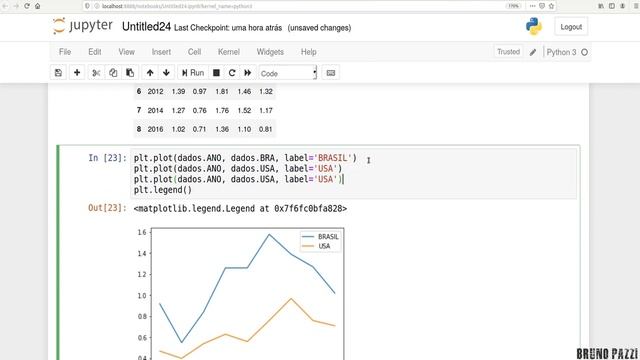Image resolution: width=640 pixels, height=360 pixels.
Task: Insert a new cell below with plus icon
Action: [77, 73]
